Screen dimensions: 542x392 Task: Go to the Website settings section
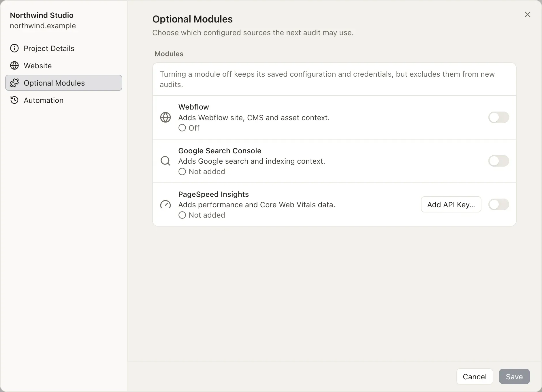coord(64,65)
